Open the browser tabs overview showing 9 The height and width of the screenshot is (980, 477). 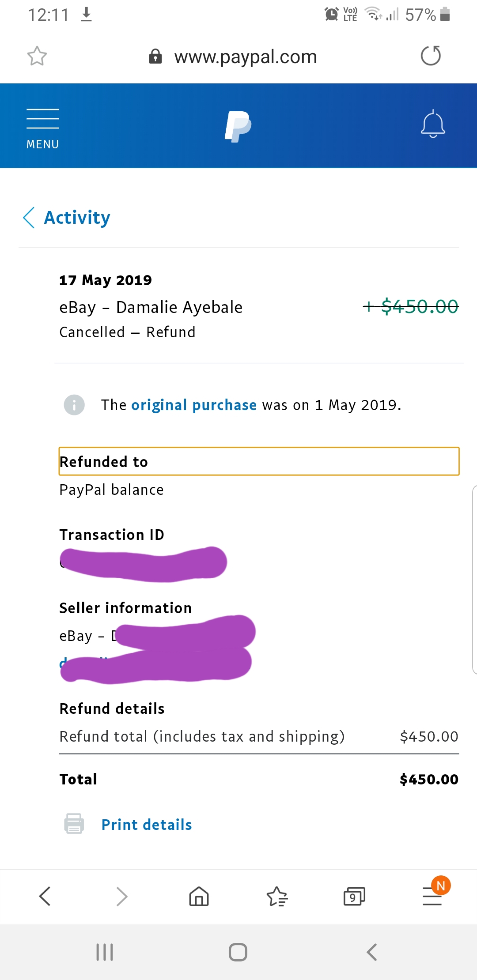(x=354, y=896)
